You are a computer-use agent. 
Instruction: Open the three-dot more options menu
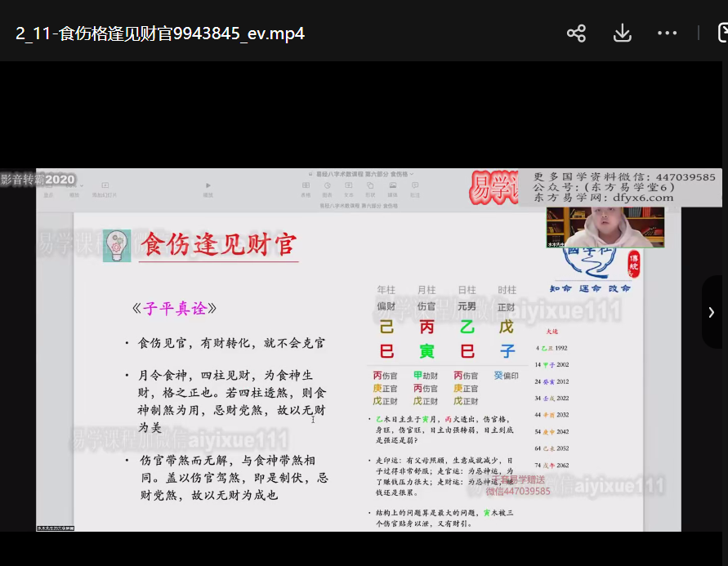[x=667, y=33]
